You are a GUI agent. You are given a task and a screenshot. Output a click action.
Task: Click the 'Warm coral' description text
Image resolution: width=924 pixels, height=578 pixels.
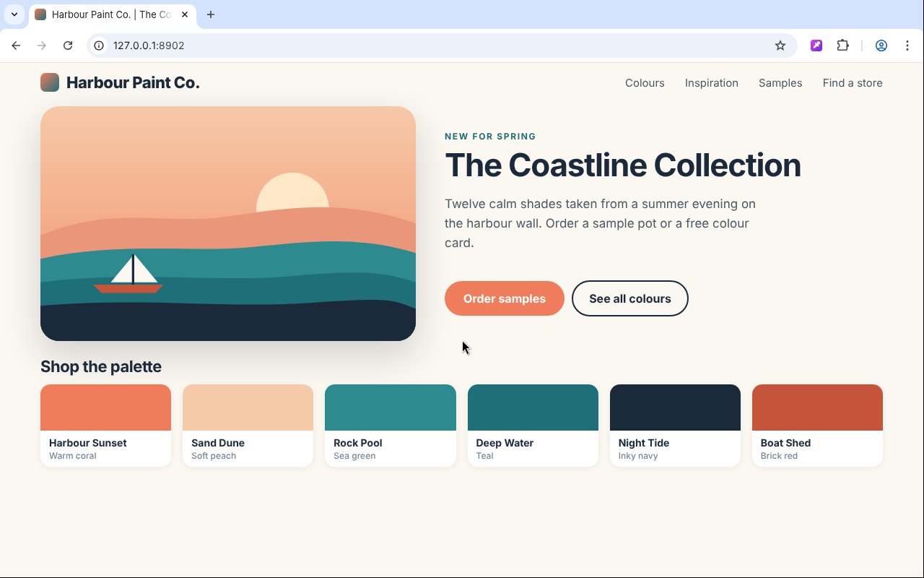coord(73,456)
